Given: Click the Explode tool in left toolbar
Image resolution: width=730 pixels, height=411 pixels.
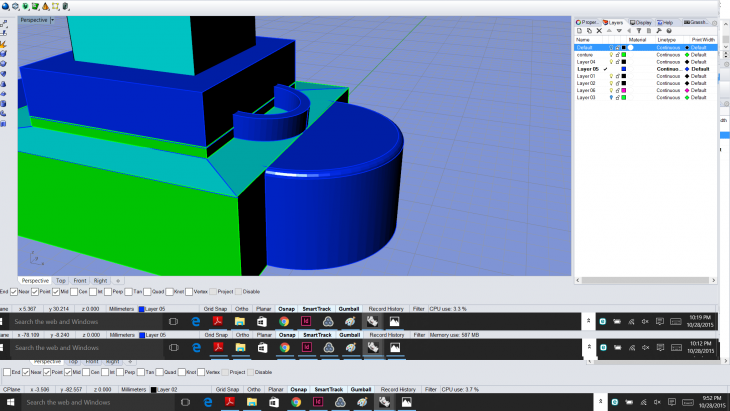Looking at the screenshot, I should click(5, 43).
